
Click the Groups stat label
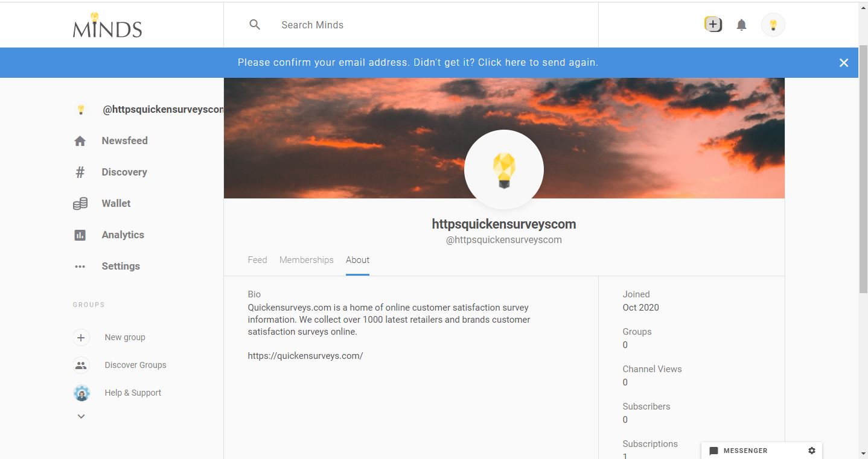click(x=637, y=332)
